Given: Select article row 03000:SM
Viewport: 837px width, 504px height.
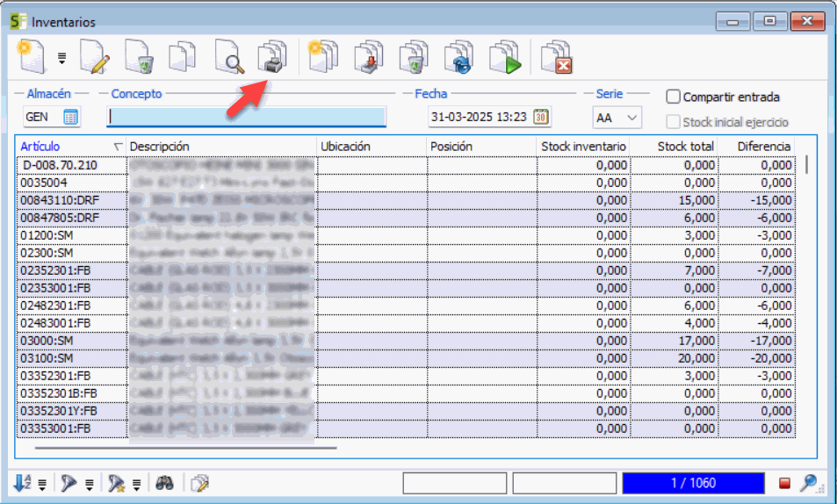Looking at the screenshot, I should pyautogui.click(x=406, y=342).
